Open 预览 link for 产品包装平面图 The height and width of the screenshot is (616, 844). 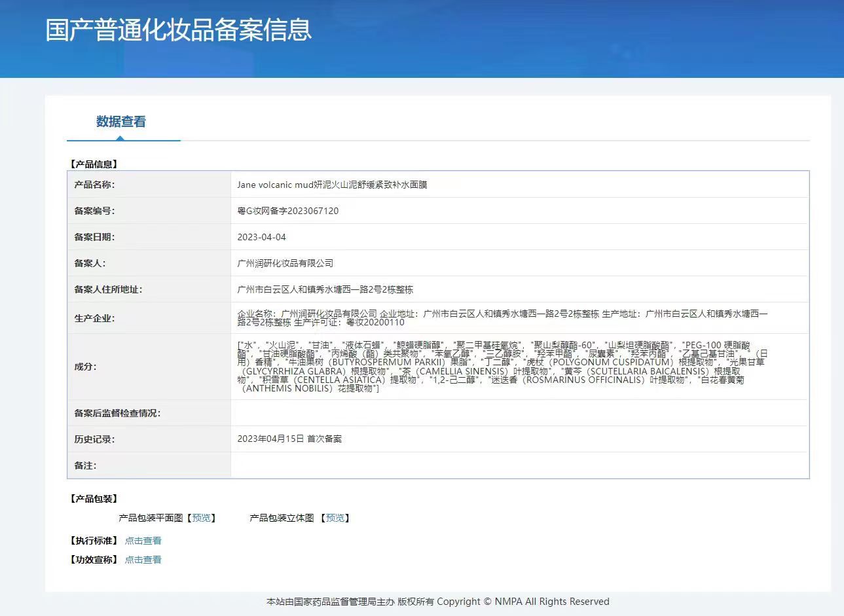click(202, 518)
